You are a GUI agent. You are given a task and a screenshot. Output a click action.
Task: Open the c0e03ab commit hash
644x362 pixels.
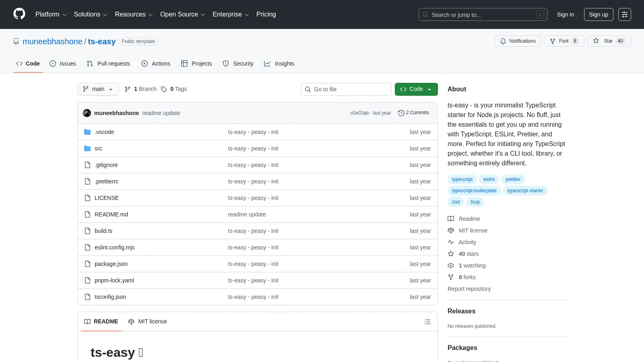[359, 113]
